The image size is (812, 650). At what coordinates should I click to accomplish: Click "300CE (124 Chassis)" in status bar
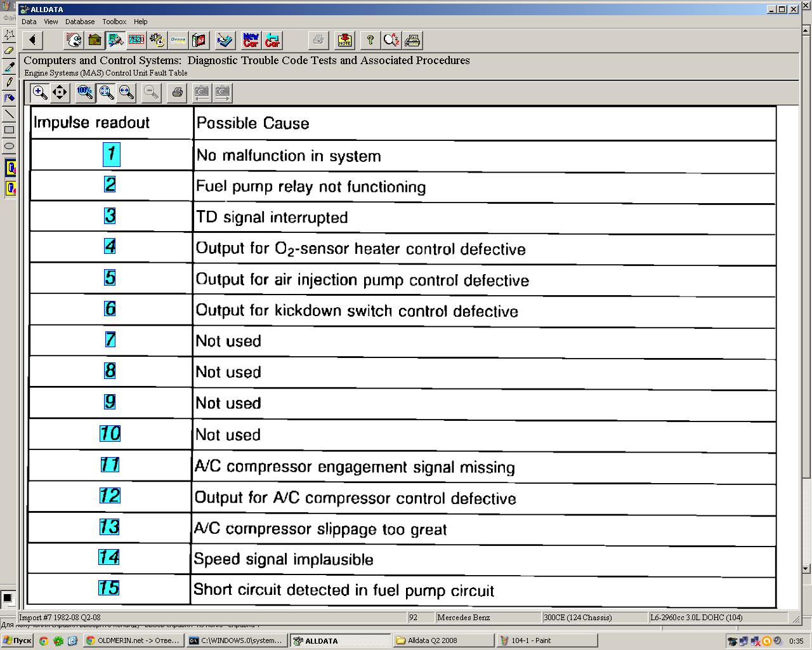click(595, 617)
